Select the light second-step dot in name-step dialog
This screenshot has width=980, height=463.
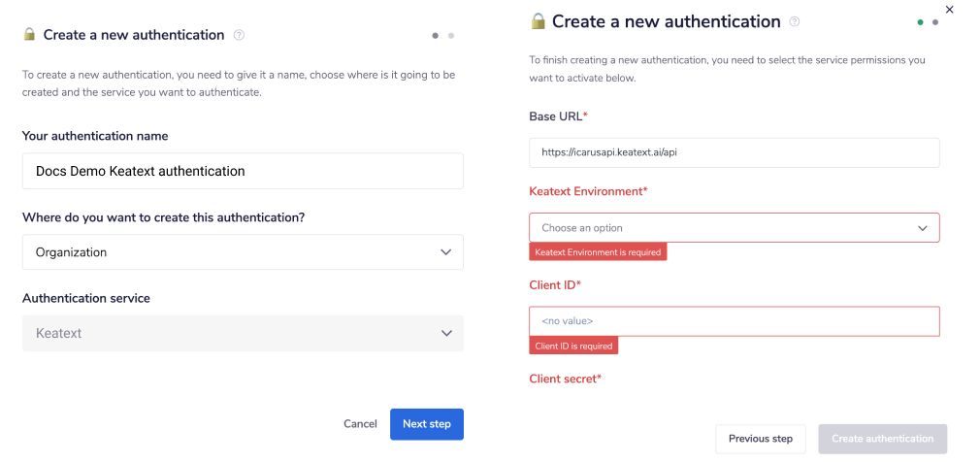(451, 36)
